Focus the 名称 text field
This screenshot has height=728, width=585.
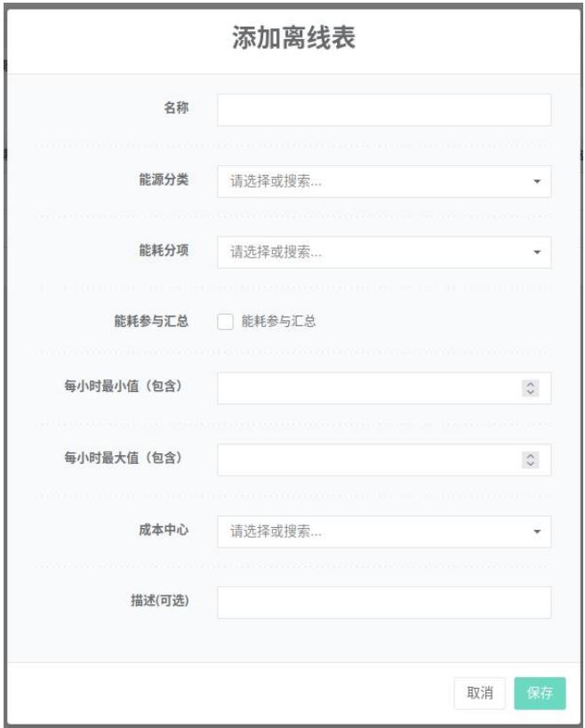[x=384, y=110]
